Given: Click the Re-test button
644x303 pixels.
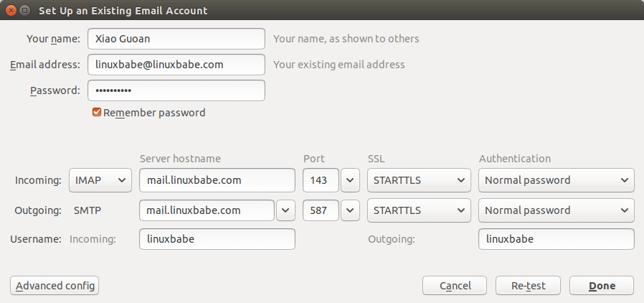Looking at the screenshot, I should tap(528, 286).
